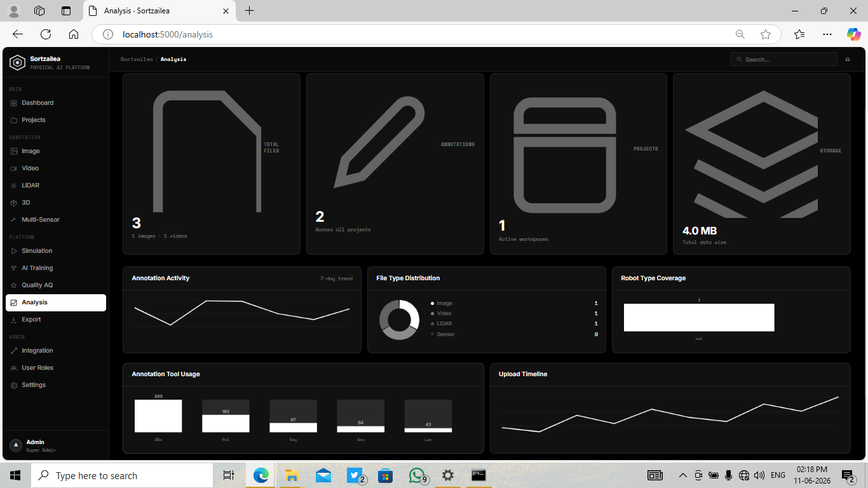
Task: Open the Storage stat card
Action: pyautogui.click(x=762, y=164)
